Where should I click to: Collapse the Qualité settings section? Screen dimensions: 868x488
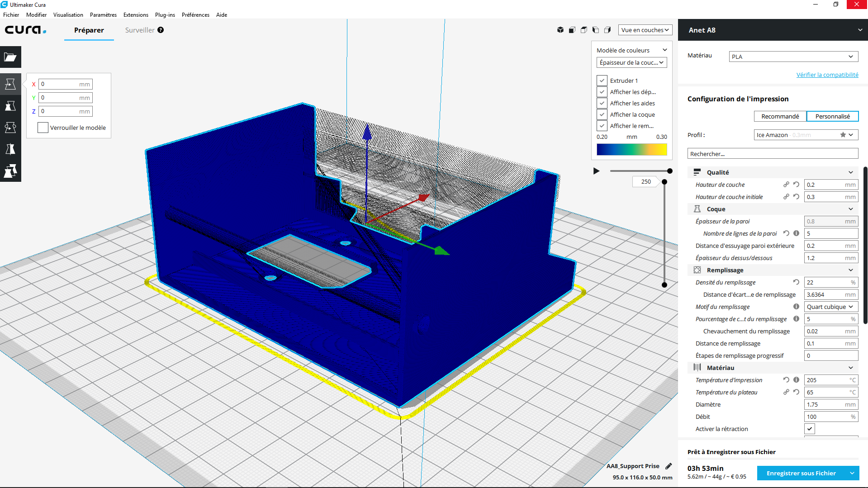pyautogui.click(x=850, y=172)
